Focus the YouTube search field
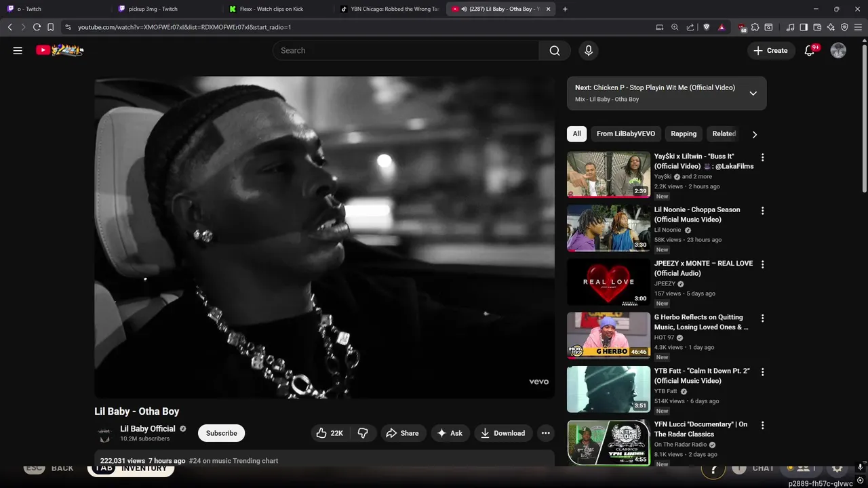Screen dimensions: 868x488 pyautogui.click(x=406, y=51)
